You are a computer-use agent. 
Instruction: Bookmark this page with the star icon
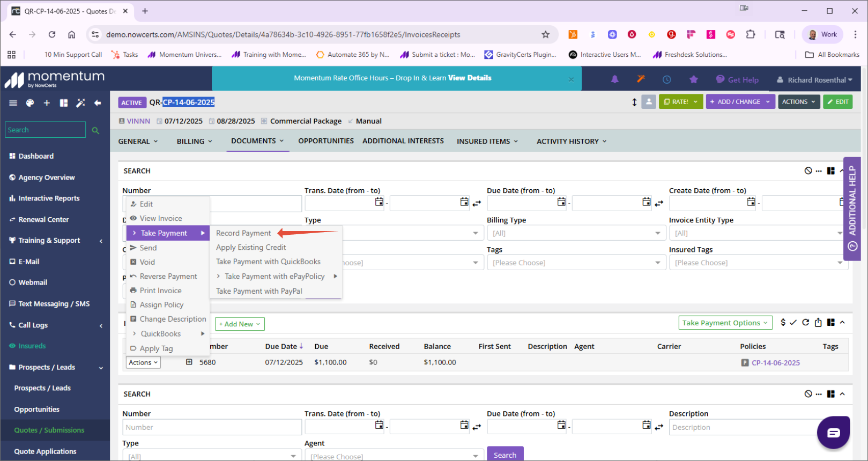[546, 34]
